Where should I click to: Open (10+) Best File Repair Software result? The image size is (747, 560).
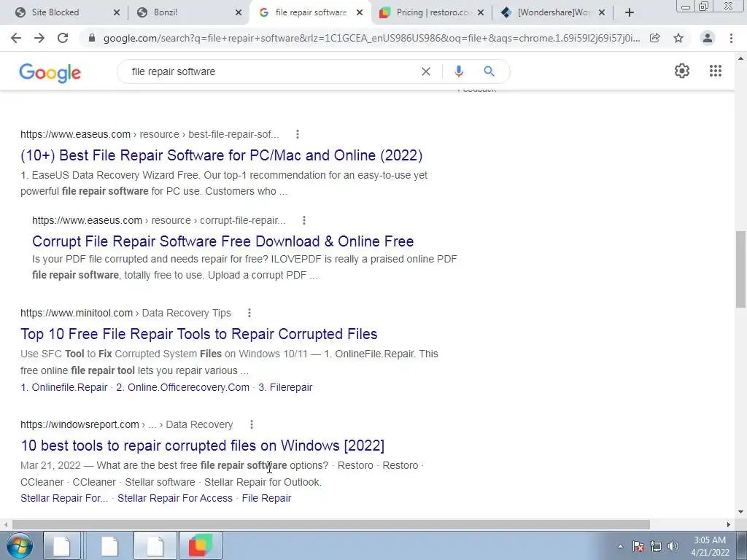[x=222, y=155]
